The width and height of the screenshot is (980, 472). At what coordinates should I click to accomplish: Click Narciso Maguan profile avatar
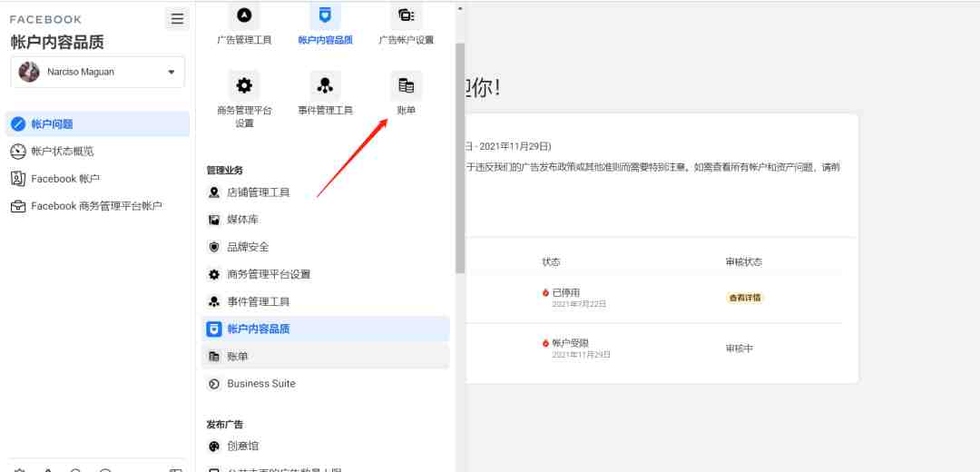[29, 72]
